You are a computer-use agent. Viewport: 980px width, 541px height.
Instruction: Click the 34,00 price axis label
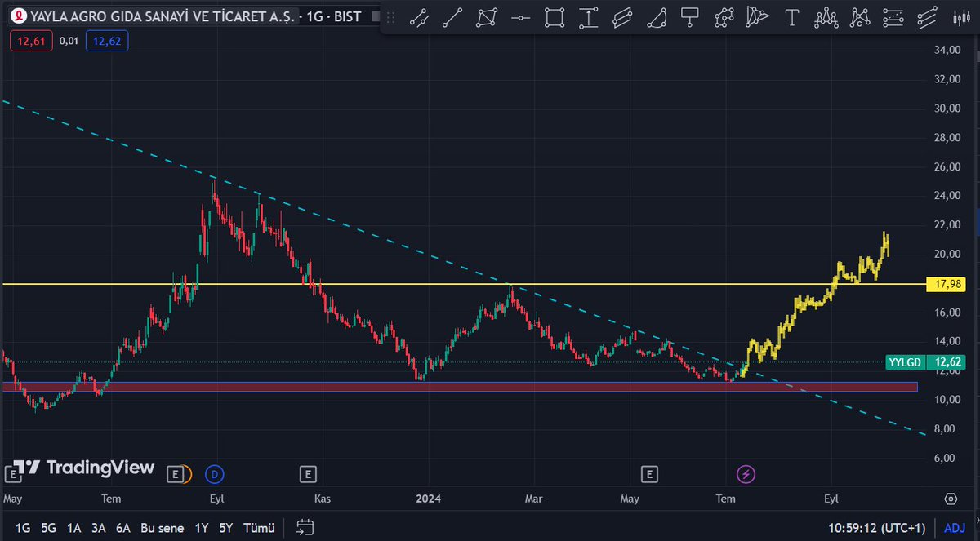coord(946,50)
